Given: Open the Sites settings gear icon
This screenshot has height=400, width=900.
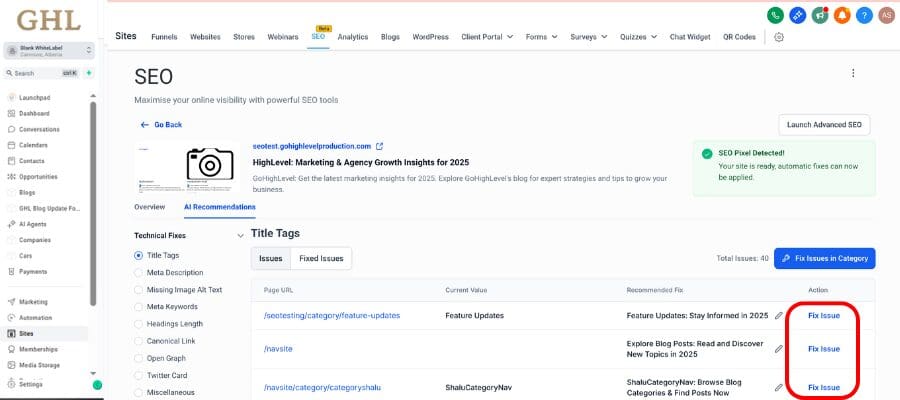Looking at the screenshot, I should [779, 37].
